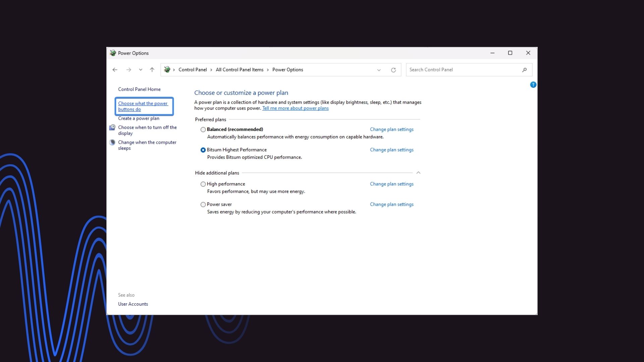The width and height of the screenshot is (644, 362).
Task: Expand the address bar history dropdown
Action: coord(379,70)
